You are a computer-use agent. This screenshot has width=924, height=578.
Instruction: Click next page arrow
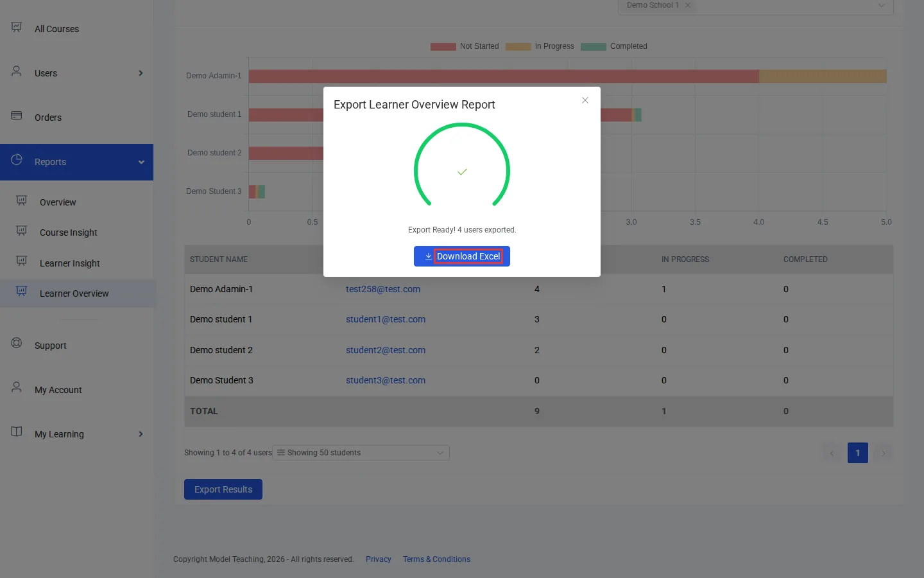[884, 453]
